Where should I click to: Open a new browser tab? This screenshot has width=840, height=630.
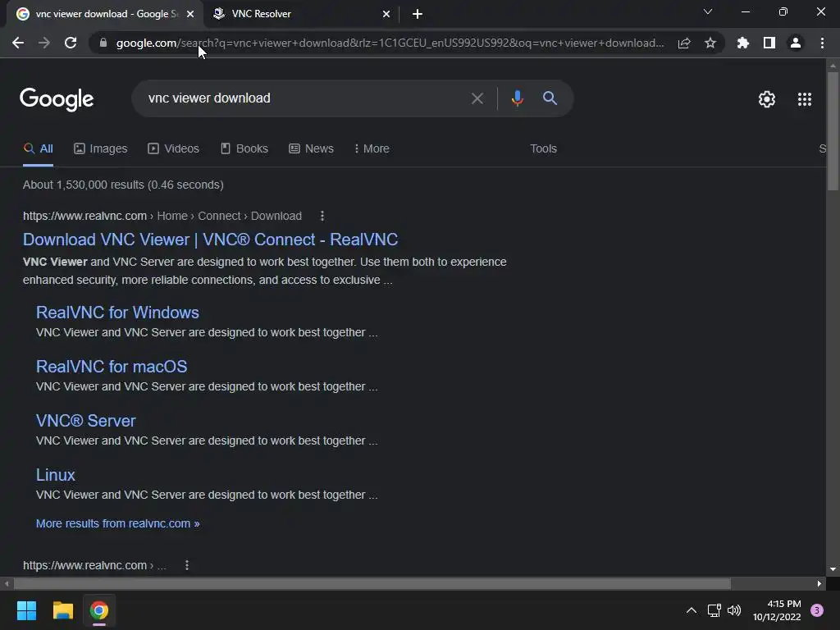pyautogui.click(x=418, y=14)
